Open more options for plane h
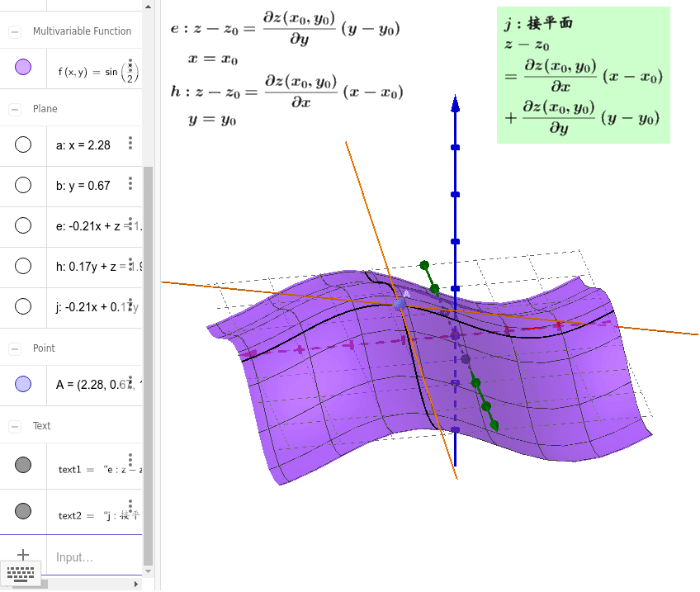This screenshot has height=592, width=700. [x=130, y=265]
